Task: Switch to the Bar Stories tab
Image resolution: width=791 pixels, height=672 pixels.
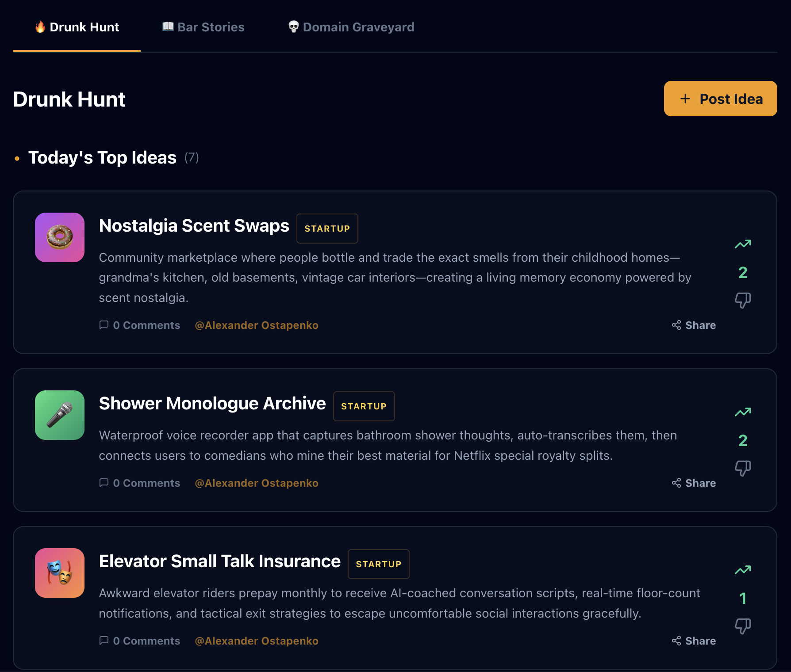Action: (203, 27)
